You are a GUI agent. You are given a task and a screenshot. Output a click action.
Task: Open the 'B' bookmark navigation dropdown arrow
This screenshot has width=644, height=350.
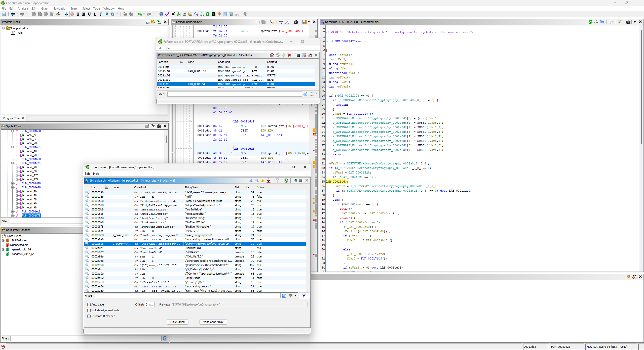[117, 14]
